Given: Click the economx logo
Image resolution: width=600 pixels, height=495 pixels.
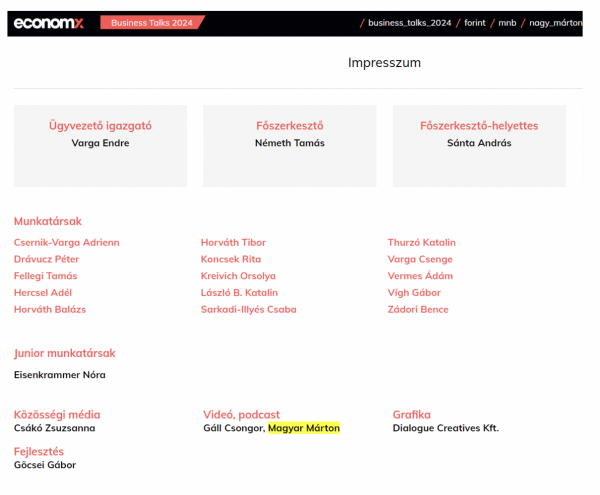Looking at the screenshot, I should tap(49, 23).
